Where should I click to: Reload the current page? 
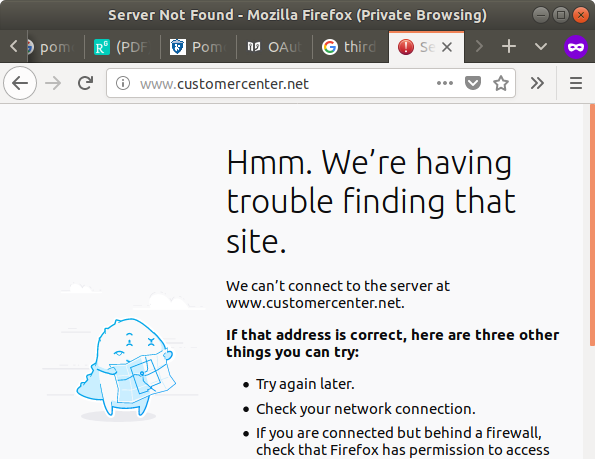pos(85,83)
